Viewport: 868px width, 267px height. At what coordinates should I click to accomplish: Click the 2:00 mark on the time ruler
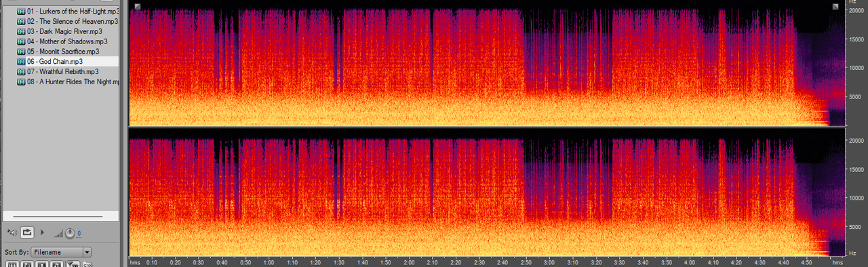coord(409,262)
